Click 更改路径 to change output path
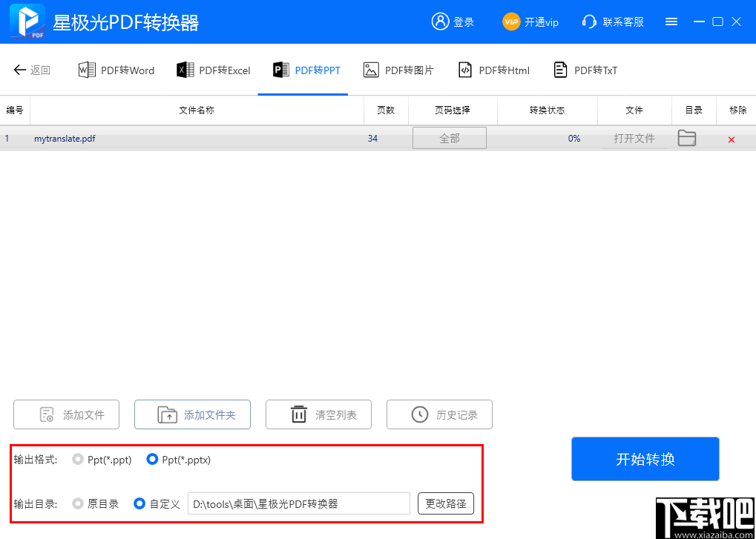 (x=445, y=503)
